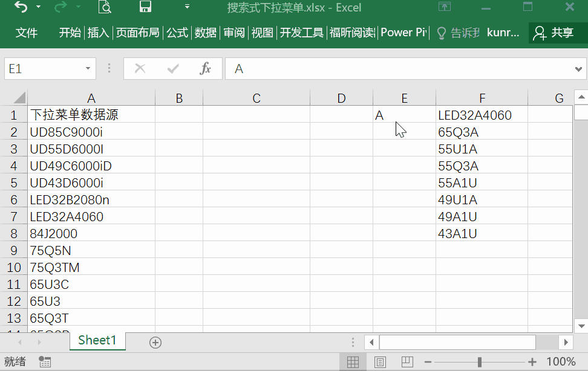This screenshot has height=371, width=588.
Task: Select the 数据 ribbon tab
Action: pos(206,33)
